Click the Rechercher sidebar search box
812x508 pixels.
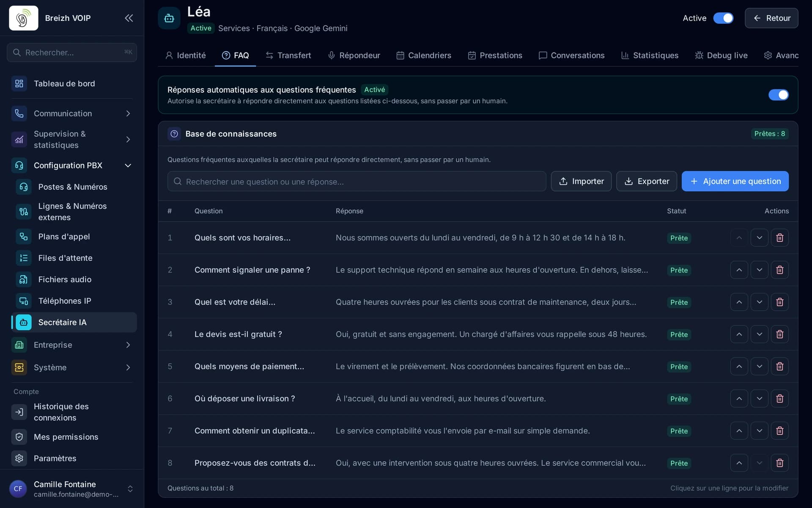pyautogui.click(x=72, y=52)
